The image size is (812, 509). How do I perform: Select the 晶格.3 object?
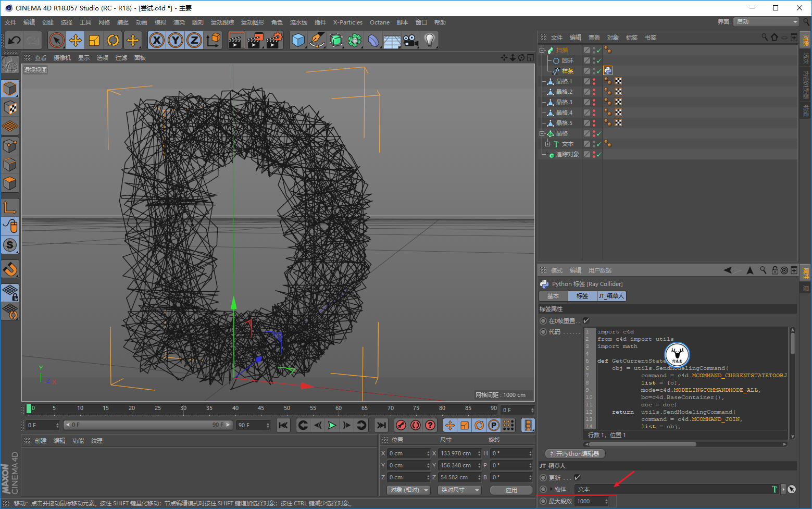564,102
